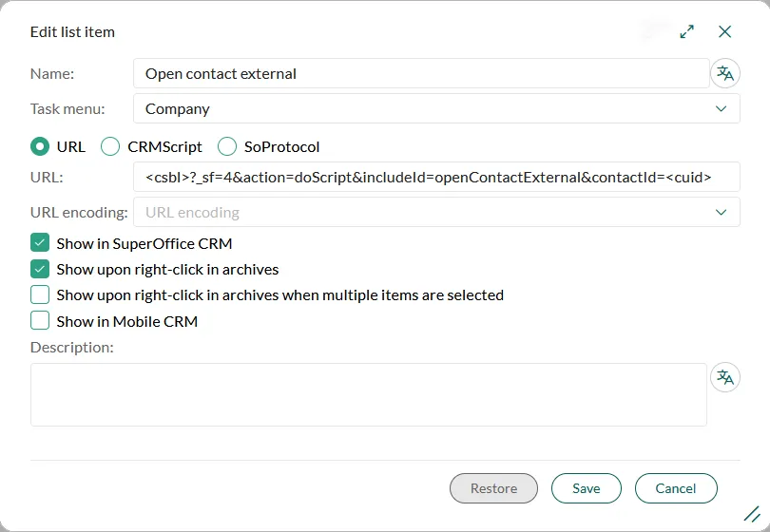This screenshot has width=770, height=532.
Task: Click the URL input field with csbl text
Action: click(x=435, y=177)
